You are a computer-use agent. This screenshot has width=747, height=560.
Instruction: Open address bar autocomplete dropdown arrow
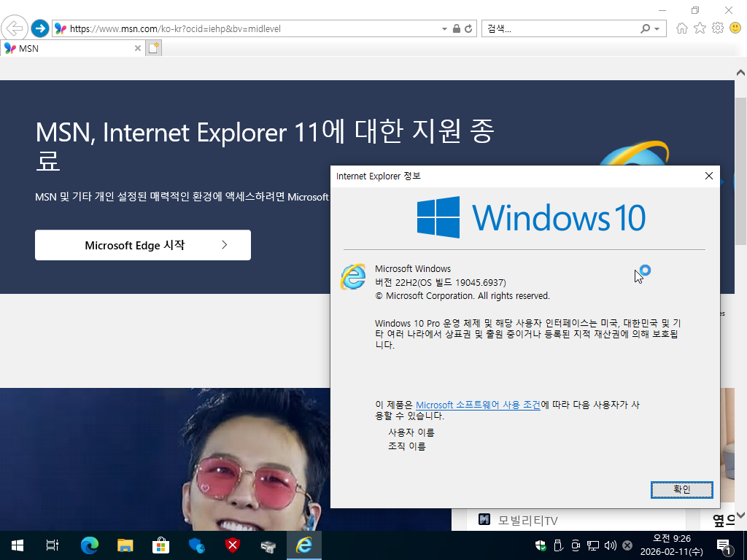coord(444,28)
